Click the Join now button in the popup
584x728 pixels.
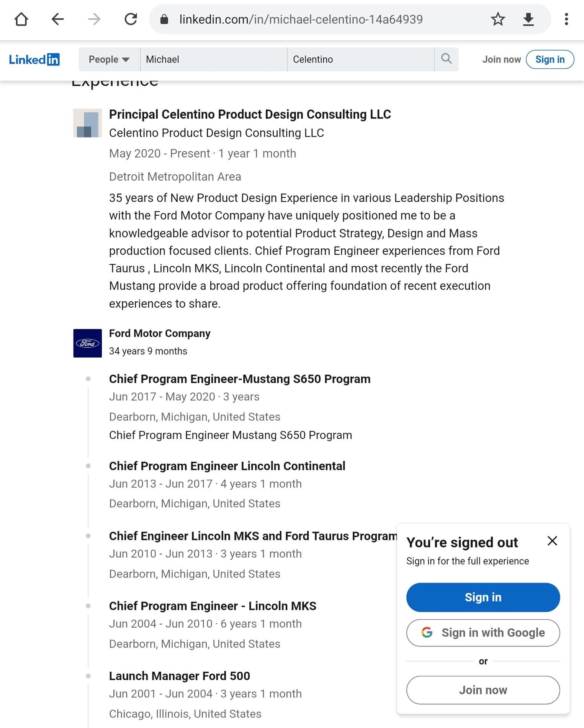[483, 690]
